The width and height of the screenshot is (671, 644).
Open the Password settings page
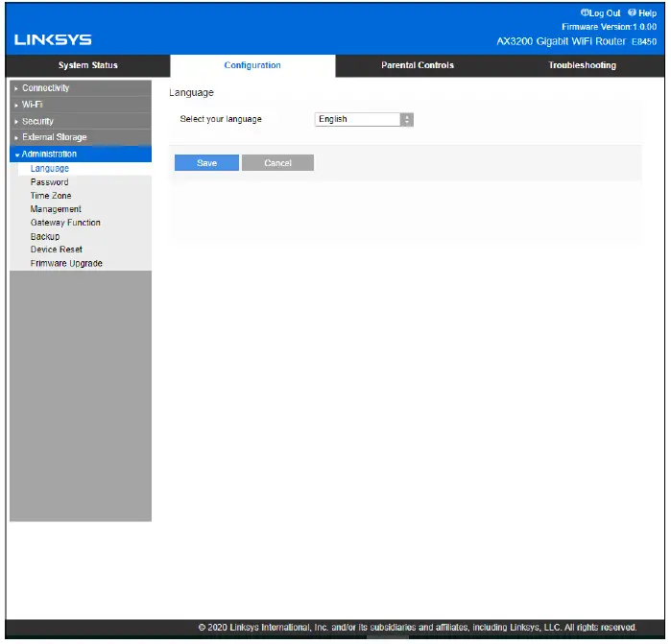[x=50, y=182]
